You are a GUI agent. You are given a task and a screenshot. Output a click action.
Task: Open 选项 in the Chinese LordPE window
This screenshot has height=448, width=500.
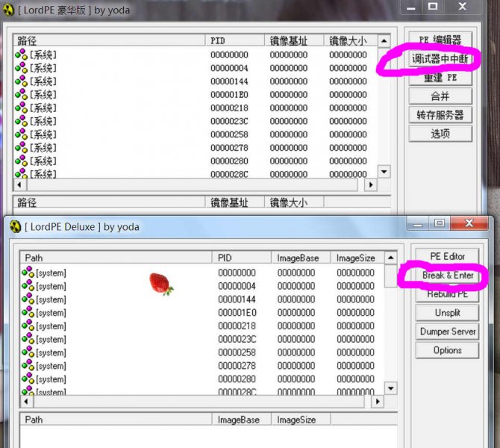pyautogui.click(x=440, y=134)
